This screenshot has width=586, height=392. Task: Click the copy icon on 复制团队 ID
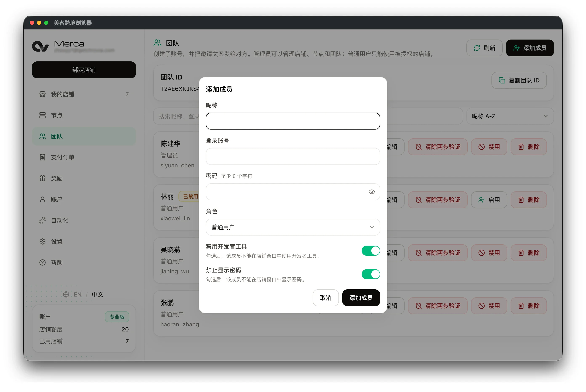tap(502, 80)
